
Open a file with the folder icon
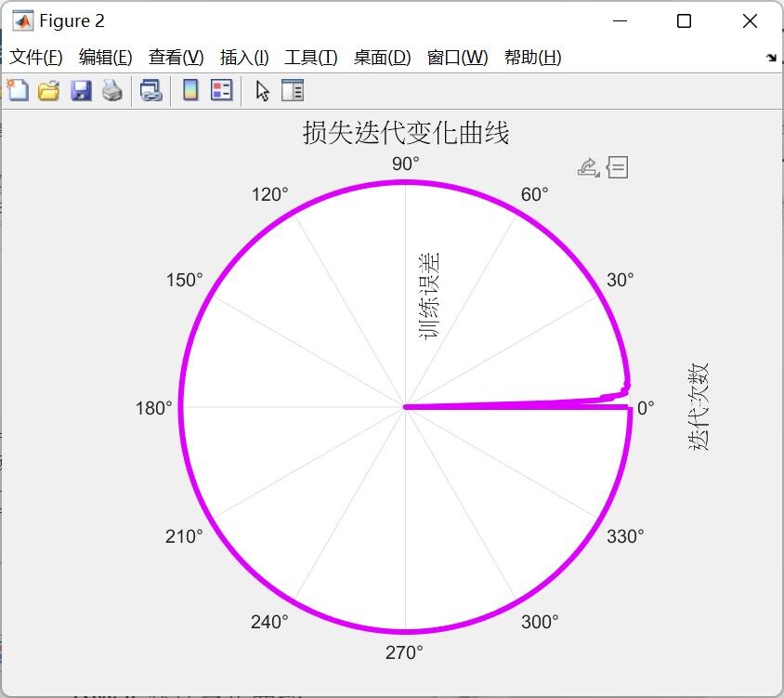48,90
